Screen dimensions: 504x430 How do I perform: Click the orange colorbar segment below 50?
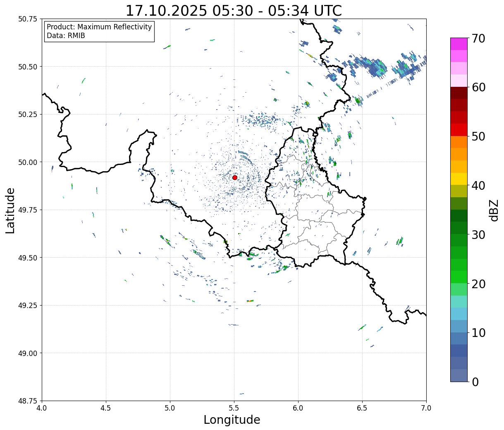[x=459, y=142]
